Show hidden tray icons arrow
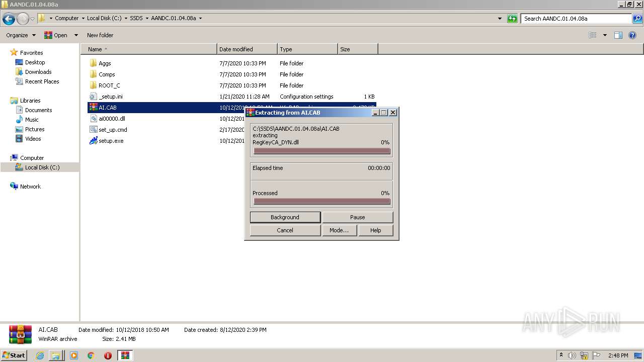The width and height of the screenshot is (644, 362). click(561, 355)
